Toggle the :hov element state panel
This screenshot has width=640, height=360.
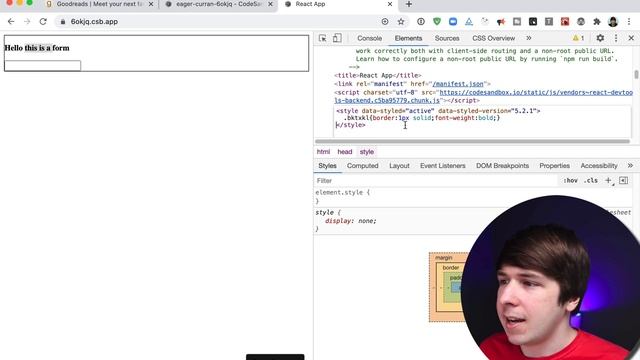point(570,180)
